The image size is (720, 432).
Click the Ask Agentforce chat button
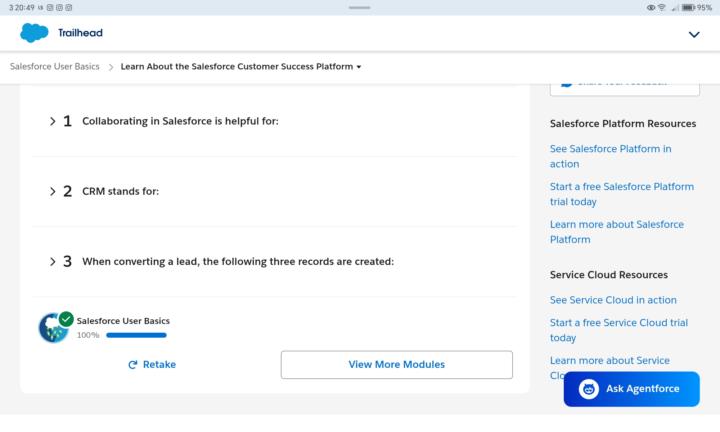631,389
